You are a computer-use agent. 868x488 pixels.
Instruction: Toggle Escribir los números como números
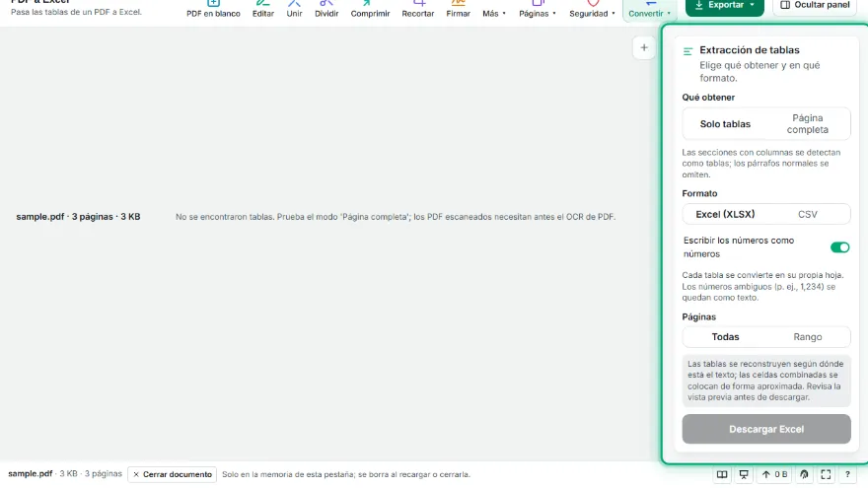click(839, 247)
